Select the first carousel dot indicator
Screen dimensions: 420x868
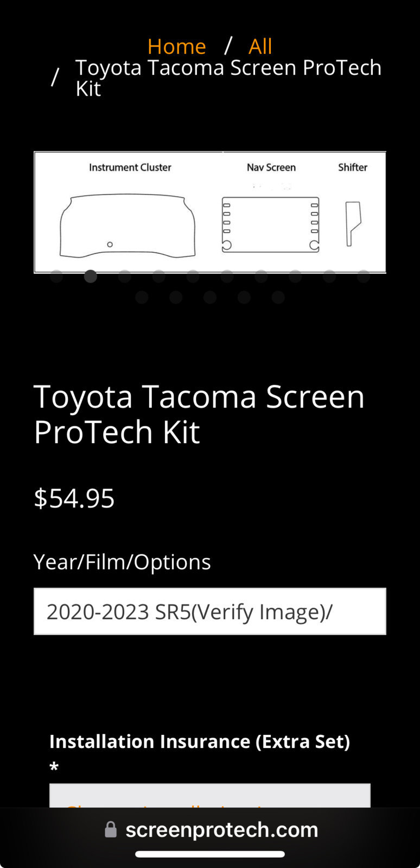click(56, 276)
